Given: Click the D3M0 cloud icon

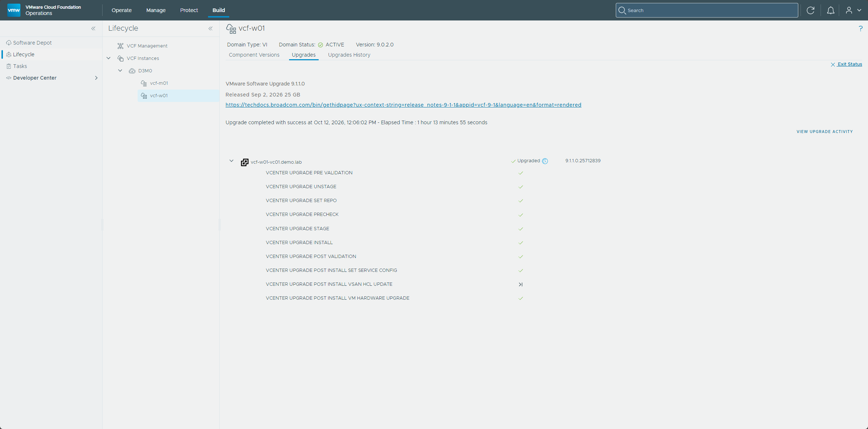Looking at the screenshot, I should (x=132, y=71).
